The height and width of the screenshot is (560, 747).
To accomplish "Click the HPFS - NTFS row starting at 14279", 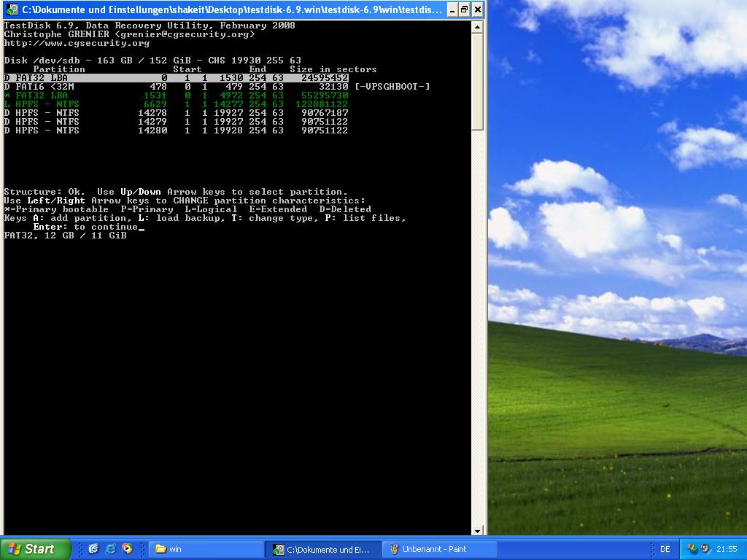I will tap(177, 122).
